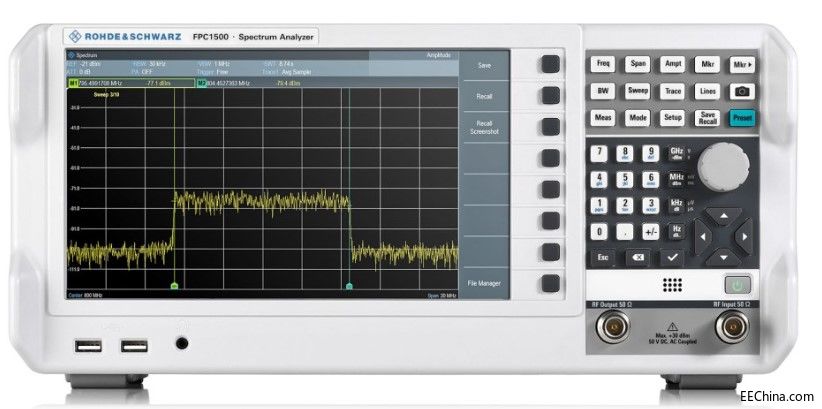Click the Span key
This screenshot has width=822, height=409.
coord(637,64)
